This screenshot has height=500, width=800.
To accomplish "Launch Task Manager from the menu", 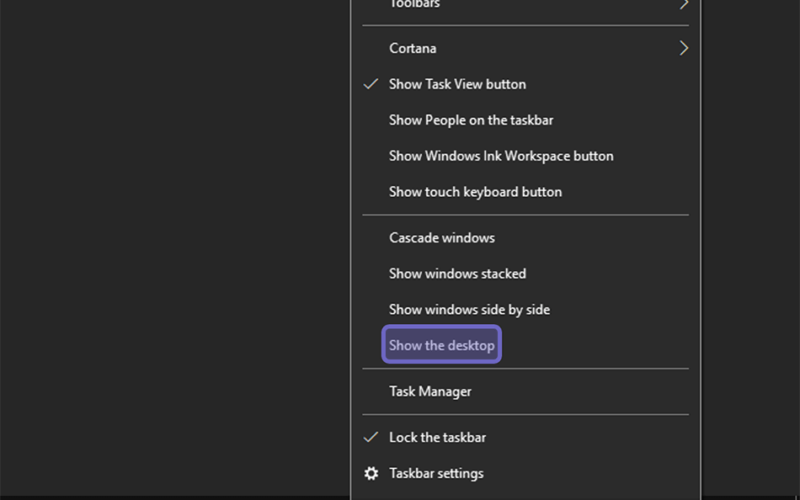I will (526, 391).
